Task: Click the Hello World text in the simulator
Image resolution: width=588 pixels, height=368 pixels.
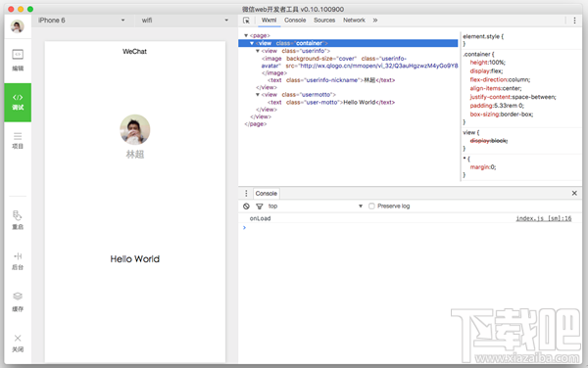Action: [x=135, y=259]
